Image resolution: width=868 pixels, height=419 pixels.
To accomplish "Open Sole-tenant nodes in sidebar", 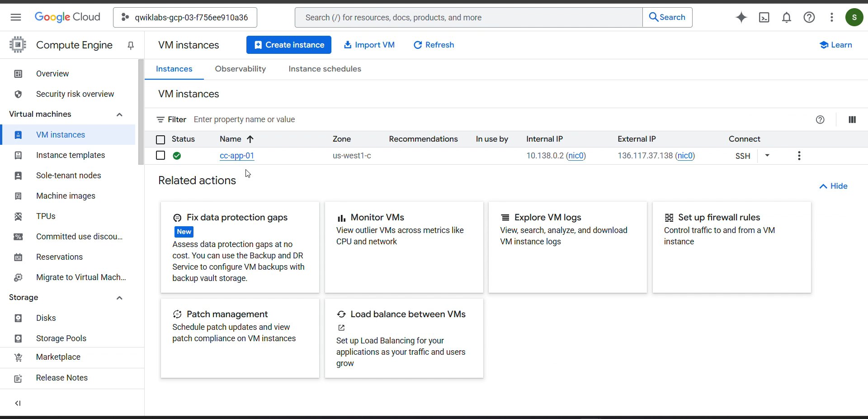I will tap(68, 176).
